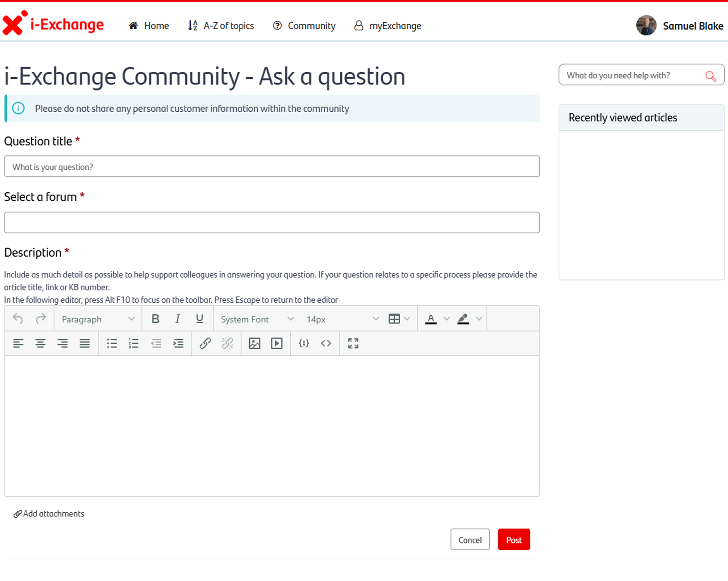
Task: Toggle bold formatting
Action: click(155, 319)
